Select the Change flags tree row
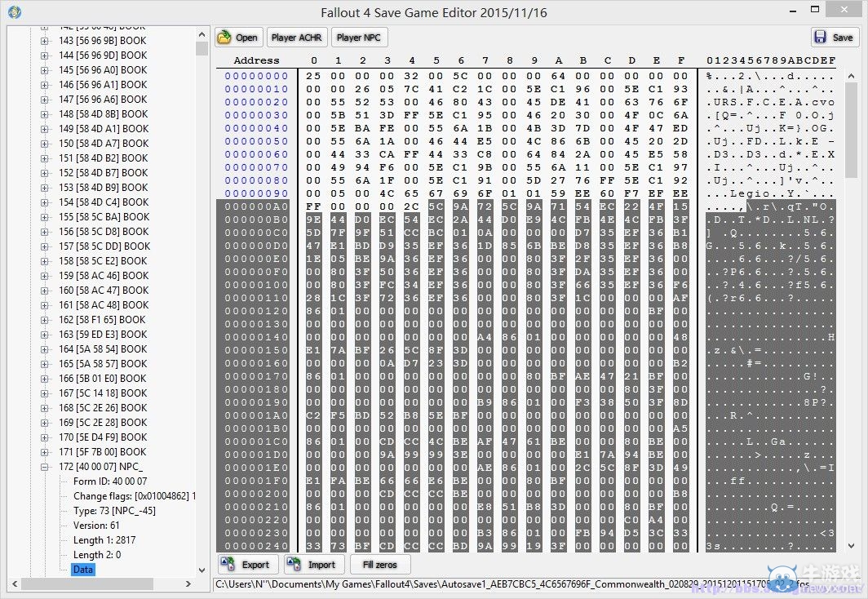Screen dimensions: 868x599 click(x=135, y=496)
